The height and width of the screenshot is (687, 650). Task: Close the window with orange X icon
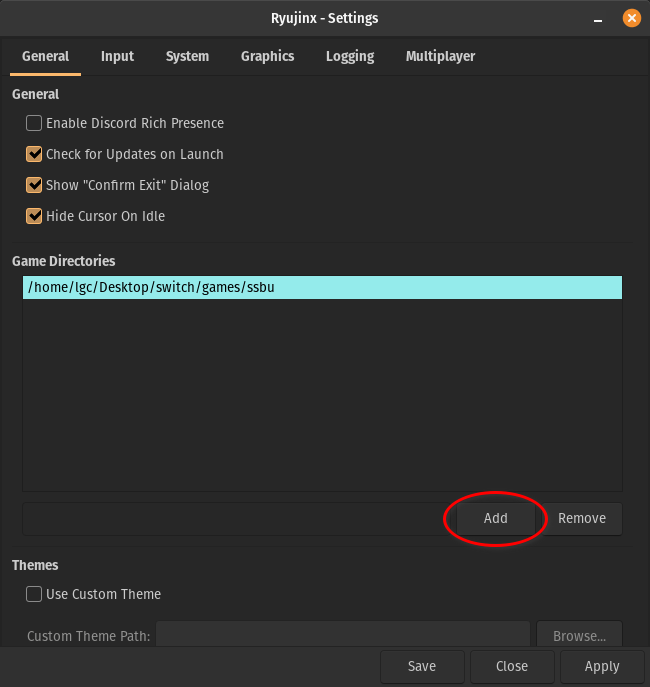coord(632,18)
